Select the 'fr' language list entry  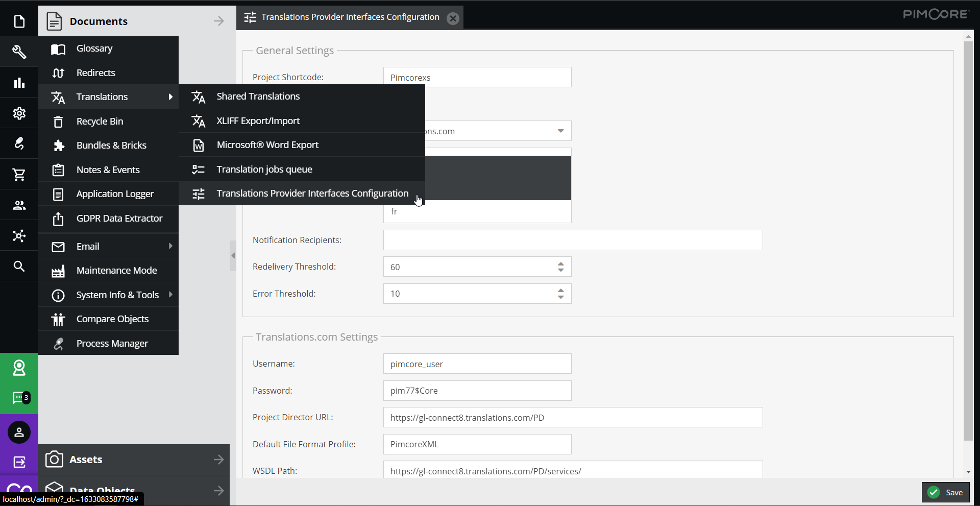coord(477,211)
